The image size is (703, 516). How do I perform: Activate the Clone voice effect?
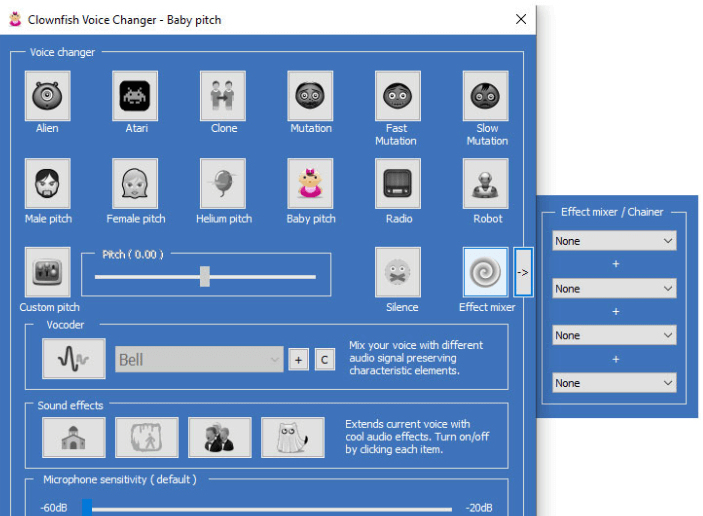click(x=223, y=96)
